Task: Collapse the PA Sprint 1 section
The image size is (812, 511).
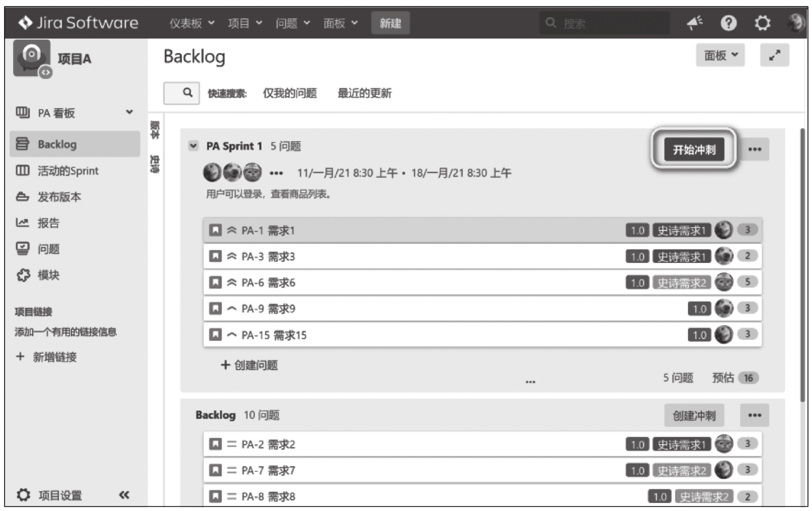Action: (x=193, y=146)
